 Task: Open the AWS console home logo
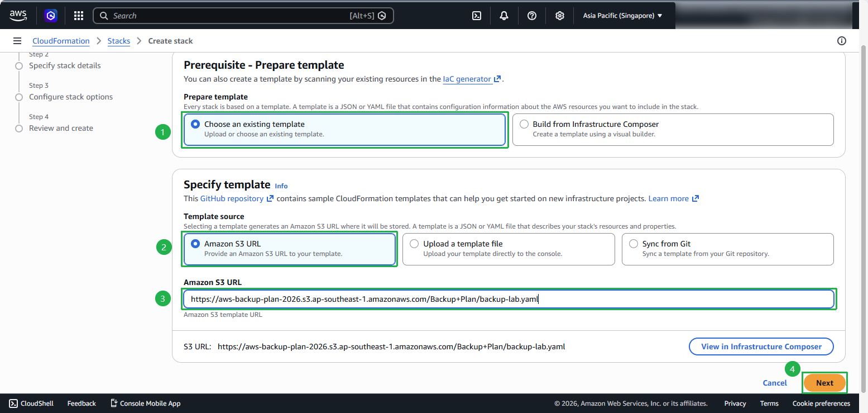pyautogui.click(x=18, y=16)
